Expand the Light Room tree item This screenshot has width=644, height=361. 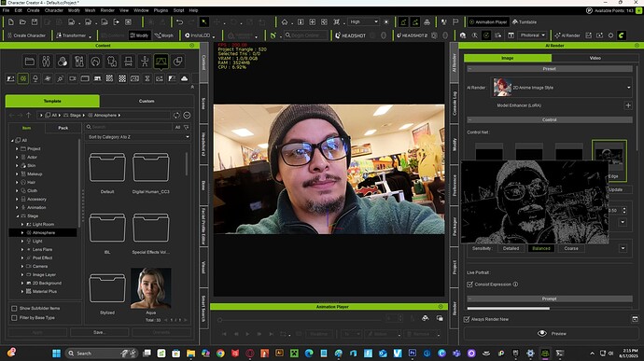pyautogui.click(x=22, y=224)
